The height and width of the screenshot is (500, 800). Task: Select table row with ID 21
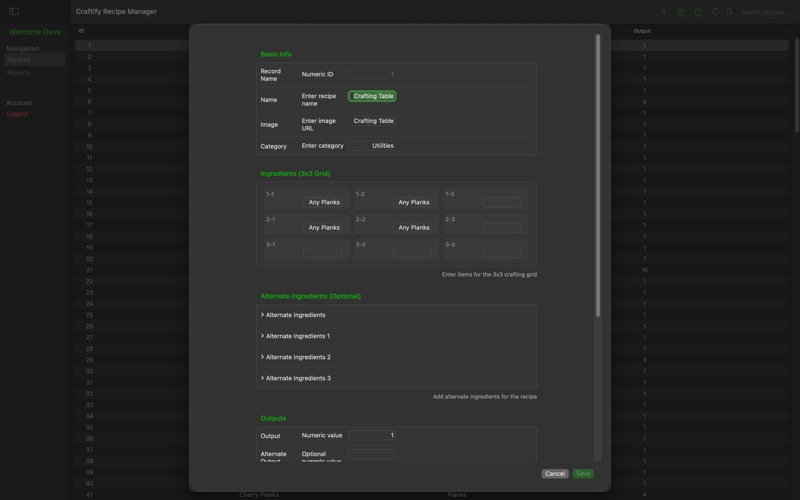click(432, 270)
